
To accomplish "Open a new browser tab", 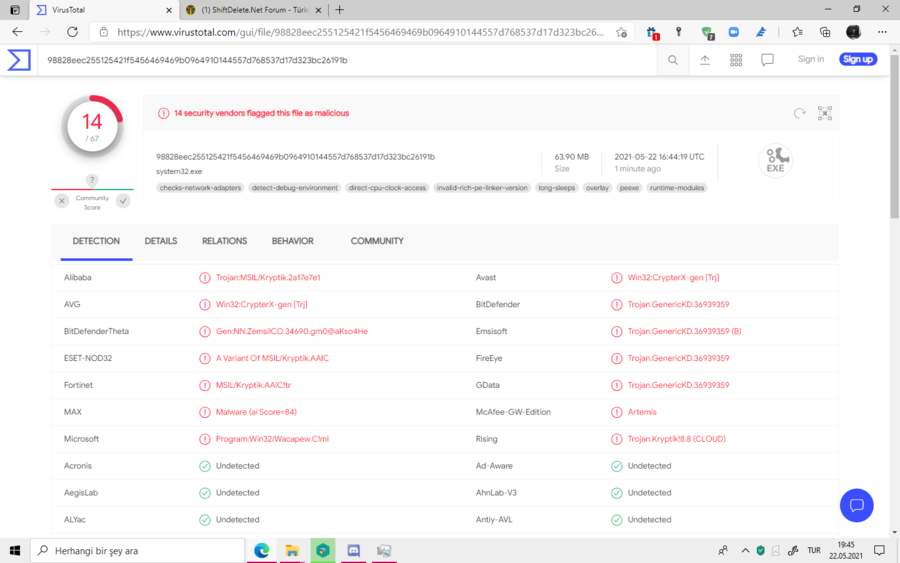I will pos(340,10).
